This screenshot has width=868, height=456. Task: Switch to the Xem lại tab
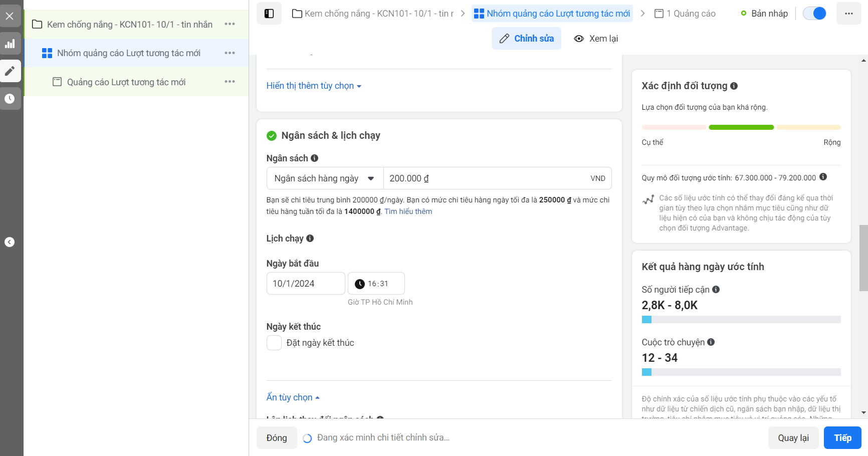click(596, 39)
